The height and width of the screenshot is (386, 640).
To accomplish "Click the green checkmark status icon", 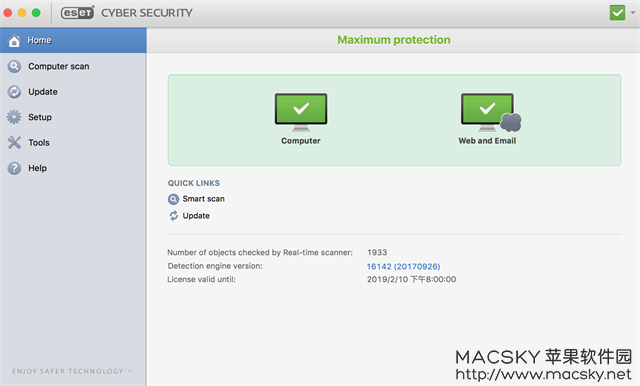I will pyautogui.click(x=618, y=13).
